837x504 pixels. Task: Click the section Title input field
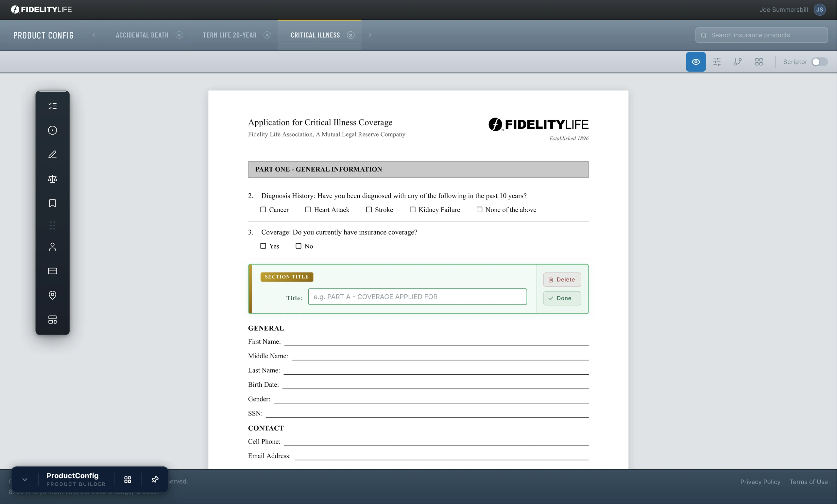coord(418,297)
